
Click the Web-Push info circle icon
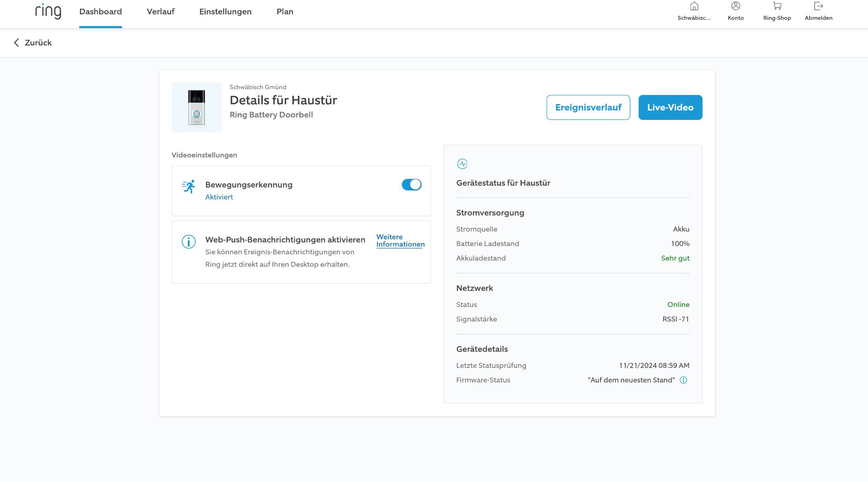tap(189, 241)
